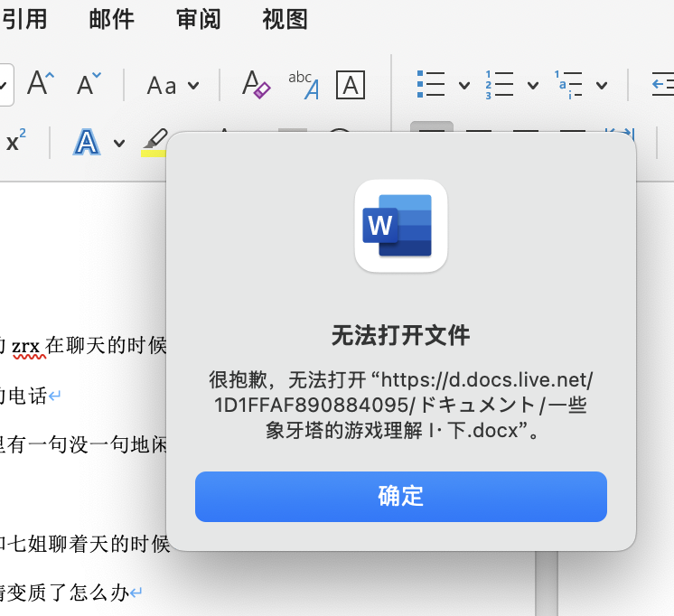The height and width of the screenshot is (616, 674).
Task: Apply numbered list formatting
Action: tap(499, 84)
